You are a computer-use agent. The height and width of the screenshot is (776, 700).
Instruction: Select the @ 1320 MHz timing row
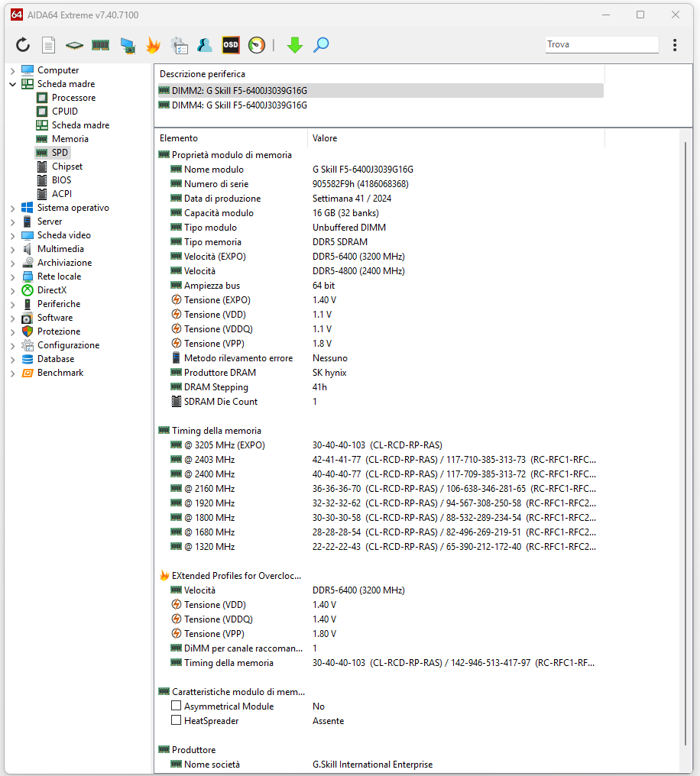pos(381,546)
